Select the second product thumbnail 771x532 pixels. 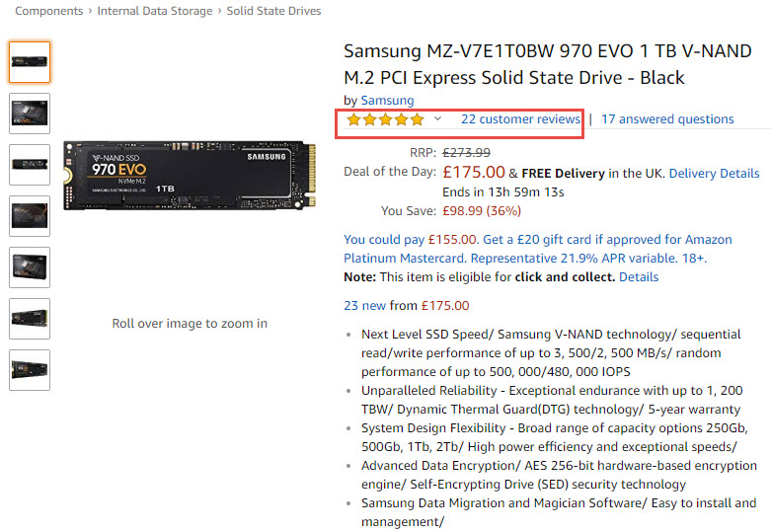pyautogui.click(x=30, y=114)
